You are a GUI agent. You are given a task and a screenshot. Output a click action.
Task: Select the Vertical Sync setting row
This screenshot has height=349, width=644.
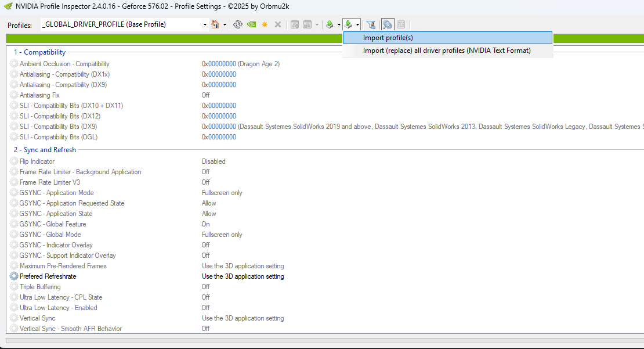point(38,318)
